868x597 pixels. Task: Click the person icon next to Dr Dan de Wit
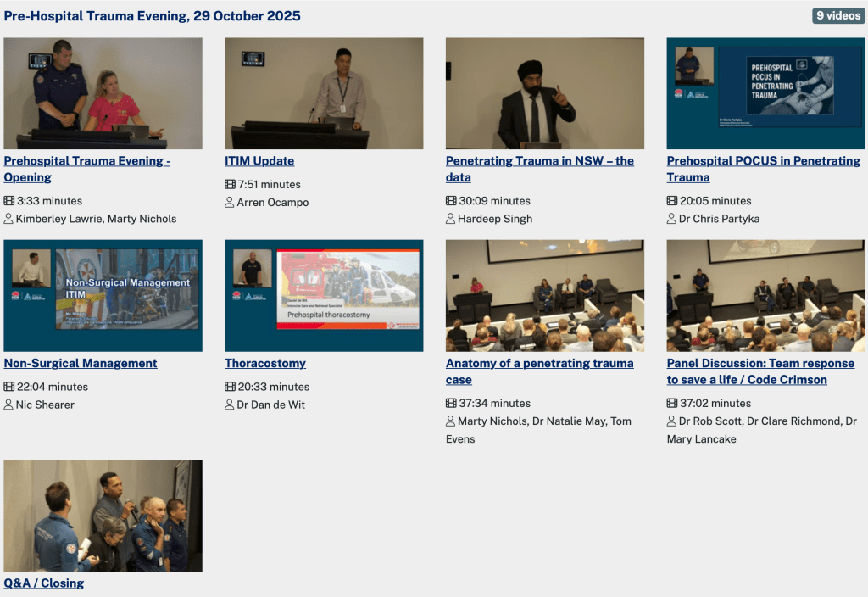[x=230, y=405]
